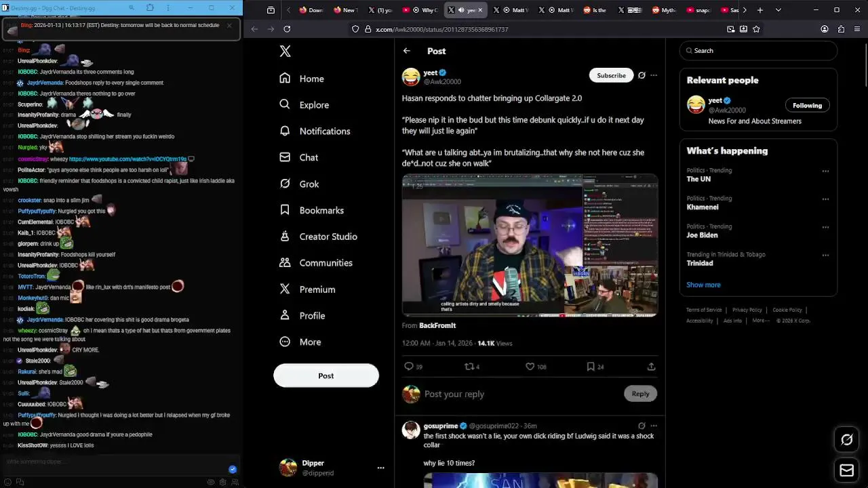Image resolution: width=868 pixels, height=488 pixels.
Task: Open Chat in the X sidebar
Action: (298, 157)
